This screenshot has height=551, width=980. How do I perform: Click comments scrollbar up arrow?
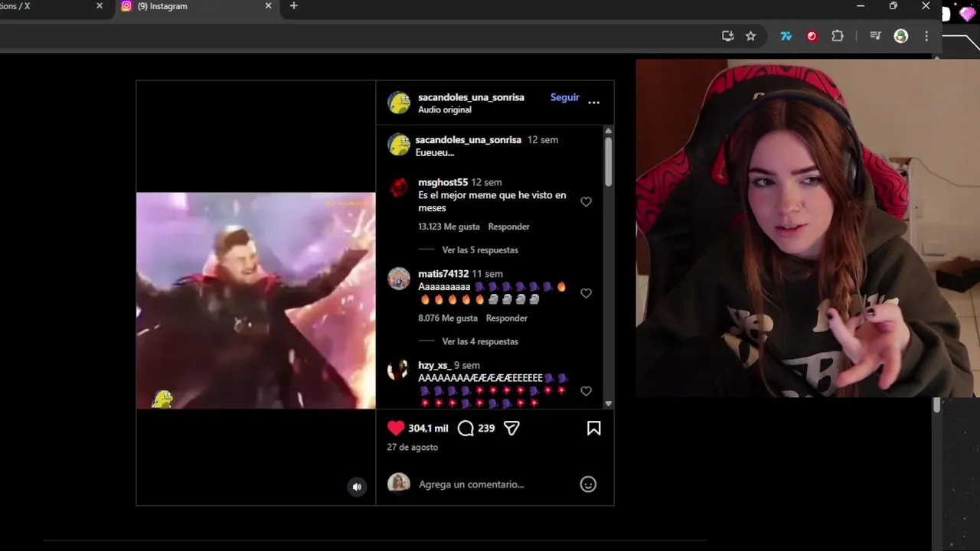[608, 131]
